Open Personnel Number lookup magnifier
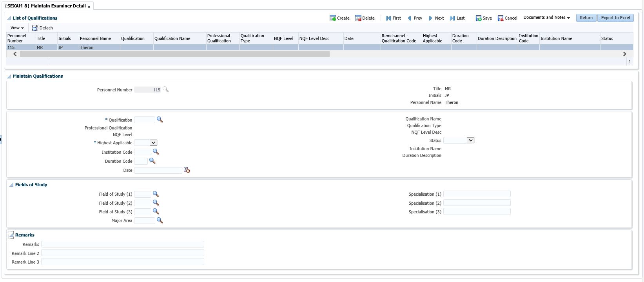The image size is (644, 282). 165,89
